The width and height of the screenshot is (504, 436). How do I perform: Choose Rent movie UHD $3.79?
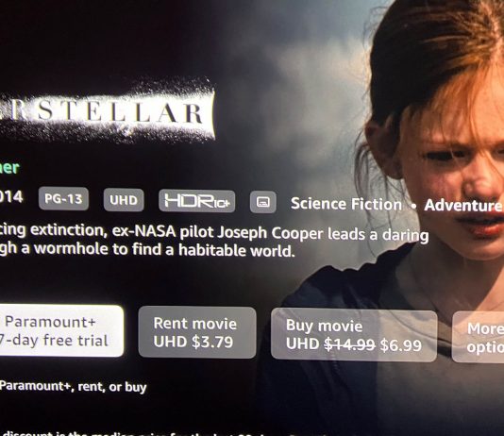click(197, 332)
